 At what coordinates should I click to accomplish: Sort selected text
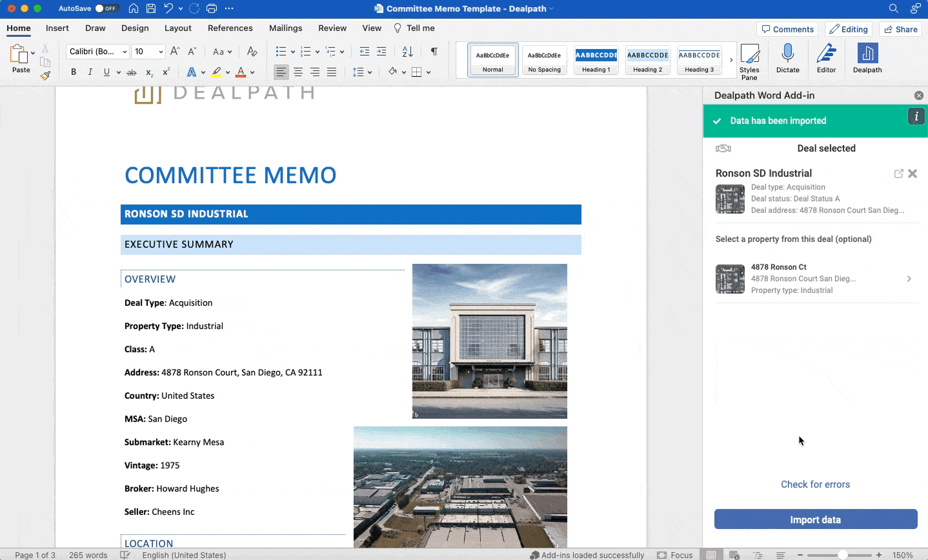pyautogui.click(x=408, y=52)
